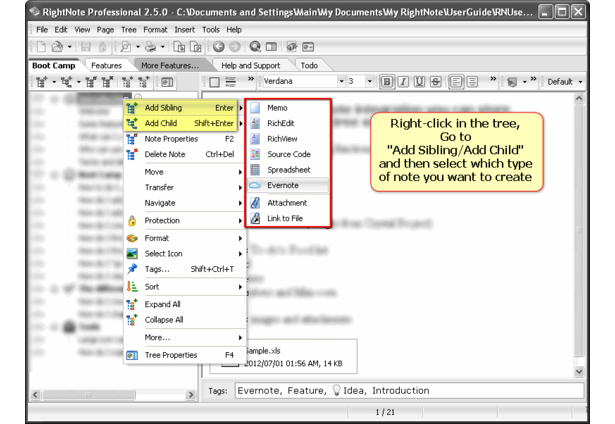The width and height of the screenshot is (615, 424).
Task: Open the Tree menu
Action: [x=129, y=30]
